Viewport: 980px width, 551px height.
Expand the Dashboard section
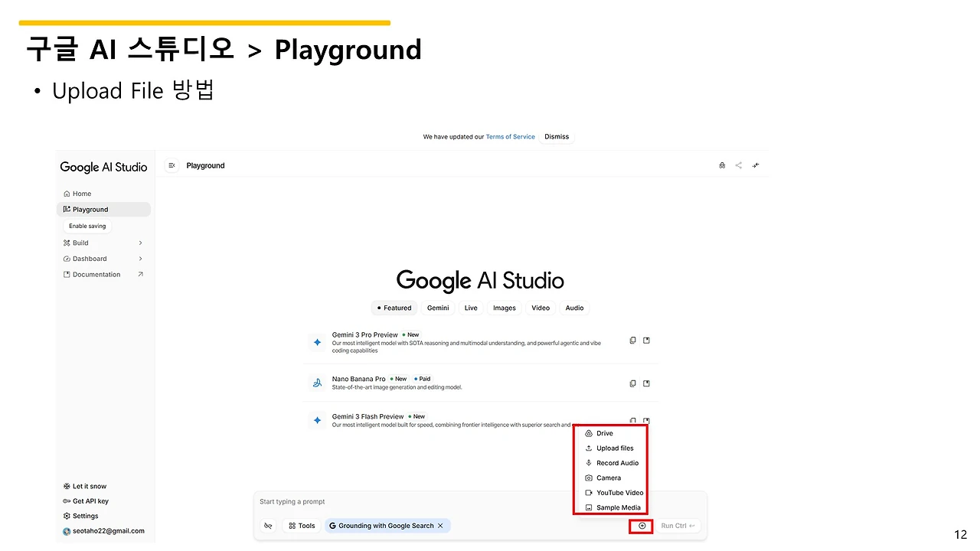[103, 259]
